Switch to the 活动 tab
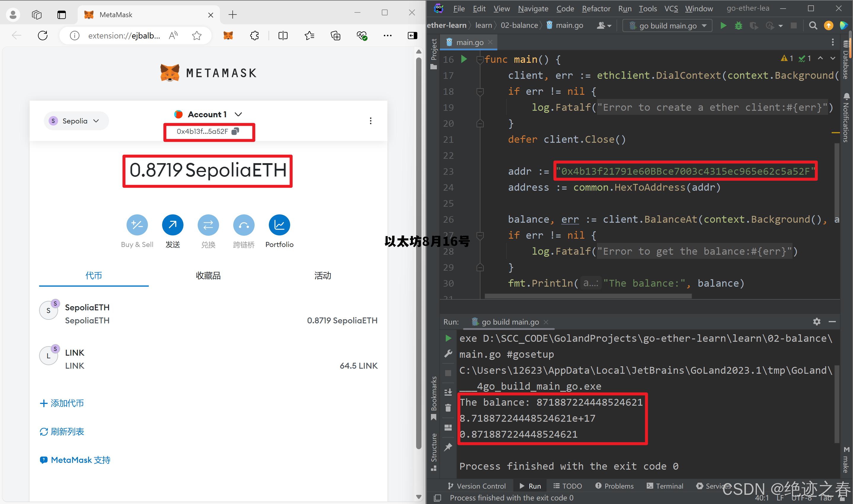This screenshot has width=853, height=504. (x=322, y=275)
